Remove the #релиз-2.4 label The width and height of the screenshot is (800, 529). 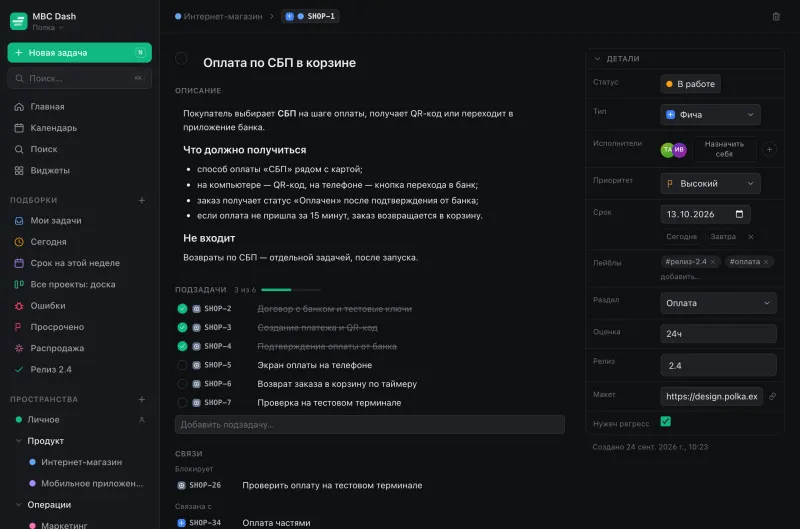[713, 262]
